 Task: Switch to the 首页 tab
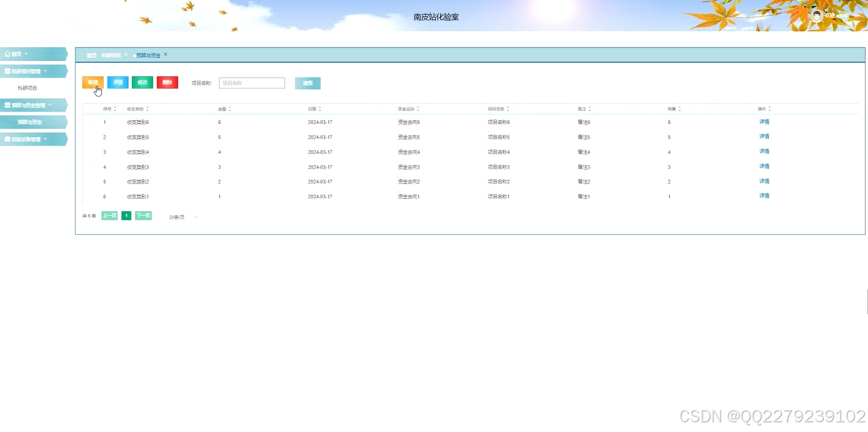pyautogui.click(x=90, y=54)
